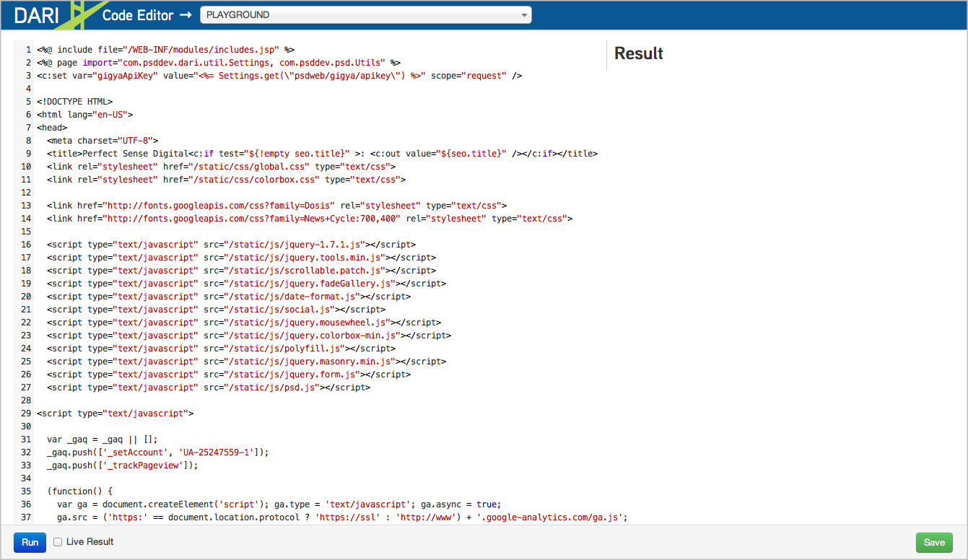Click the jquery.tools.min.js script line

tap(242, 258)
